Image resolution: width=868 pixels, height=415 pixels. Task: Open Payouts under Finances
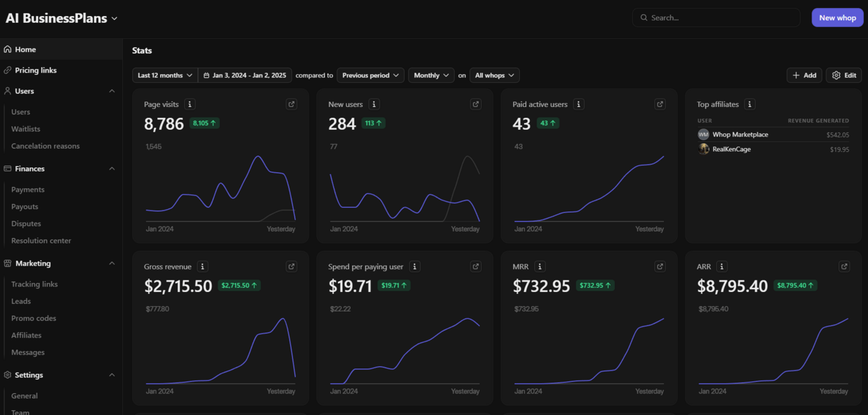25,206
